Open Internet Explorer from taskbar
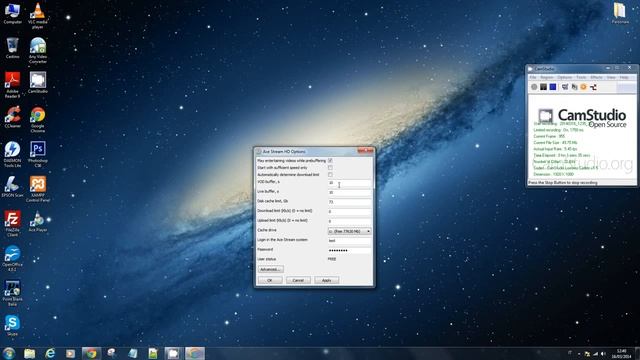640x360 pixels. (50, 353)
